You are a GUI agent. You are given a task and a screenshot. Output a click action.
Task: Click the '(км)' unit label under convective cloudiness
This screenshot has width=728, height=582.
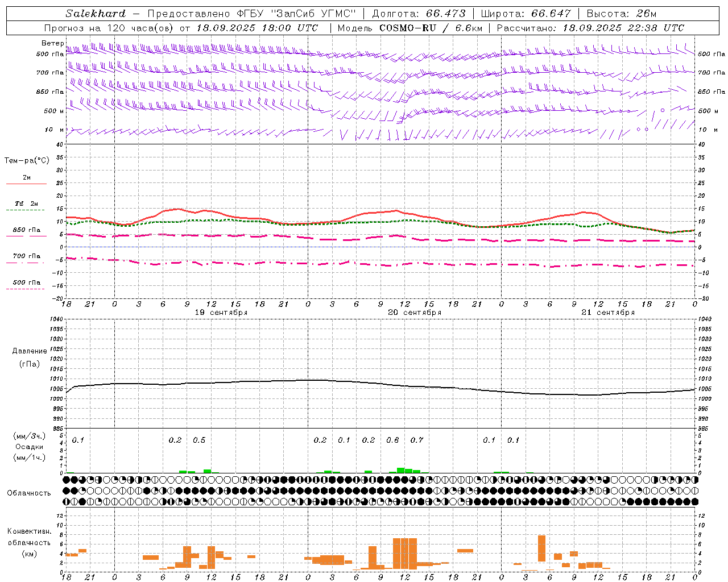(30, 554)
